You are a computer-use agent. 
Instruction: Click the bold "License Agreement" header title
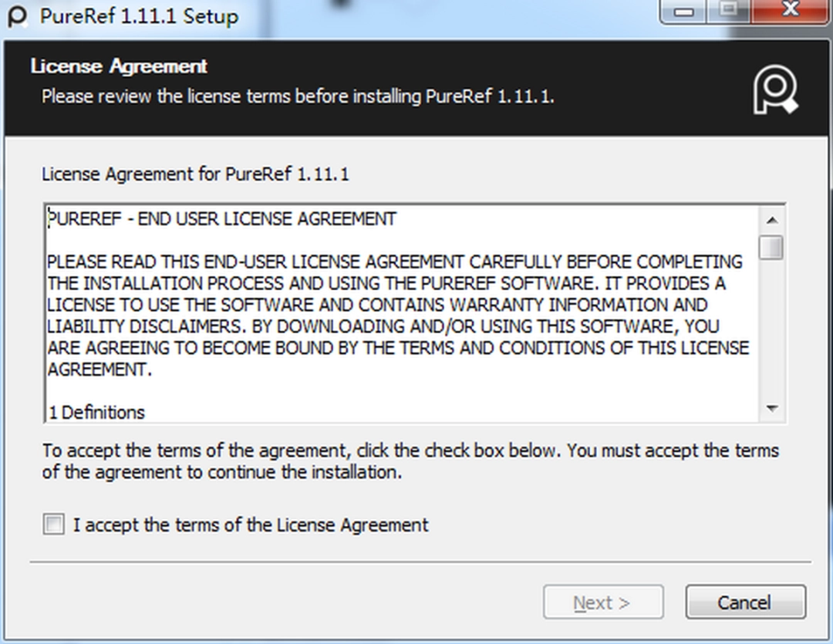[119, 66]
